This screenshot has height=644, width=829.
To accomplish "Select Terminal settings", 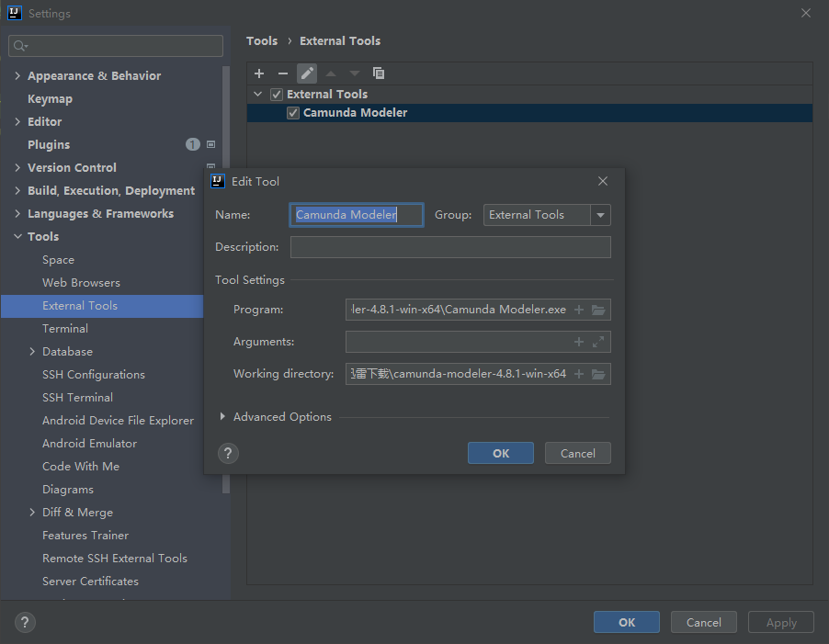I will (65, 329).
